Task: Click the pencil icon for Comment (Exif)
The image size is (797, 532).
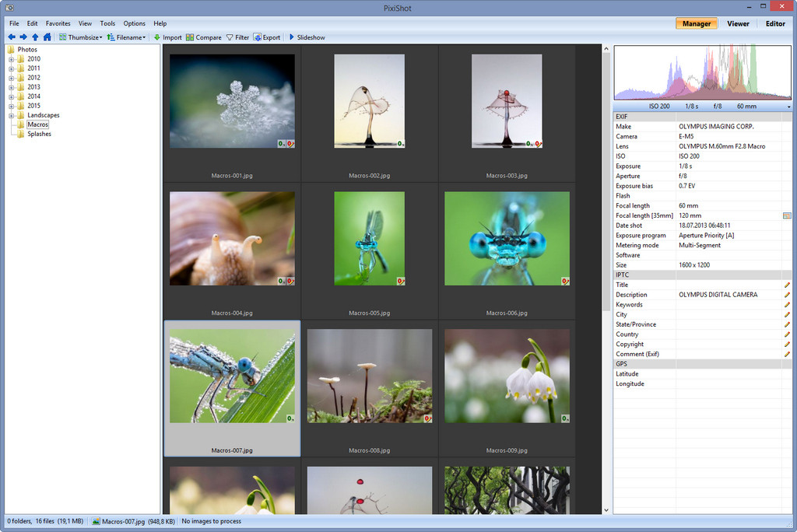Action: pyautogui.click(x=787, y=354)
